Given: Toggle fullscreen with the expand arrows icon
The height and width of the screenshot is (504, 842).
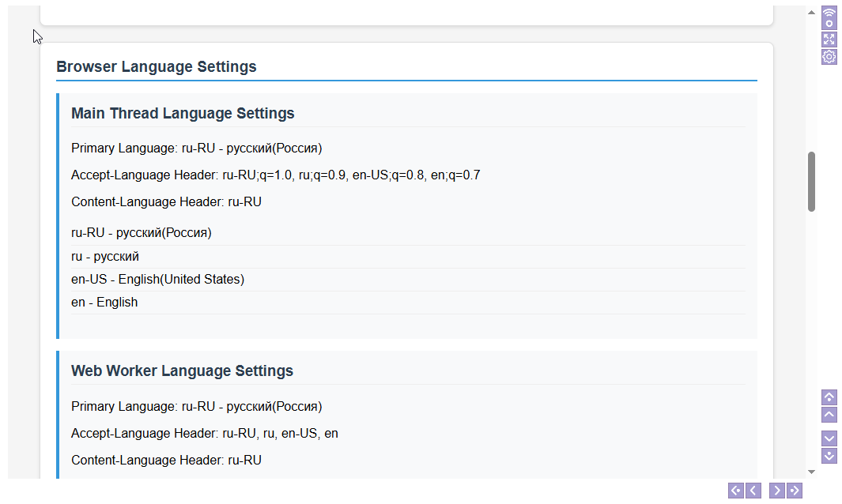Looking at the screenshot, I should [x=829, y=39].
